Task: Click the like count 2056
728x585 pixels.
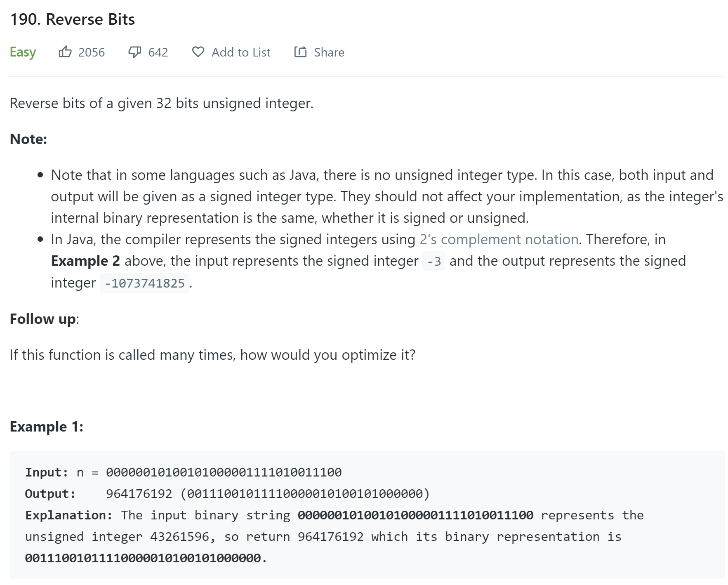Action: click(x=92, y=52)
